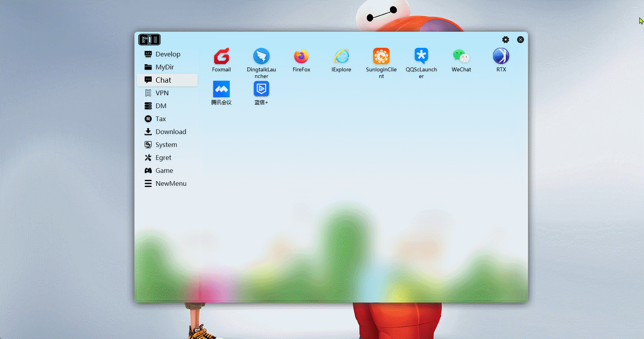Viewport: 644px width, 339px height.
Task: Click the Develop code monitor icon
Action: click(x=148, y=54)
